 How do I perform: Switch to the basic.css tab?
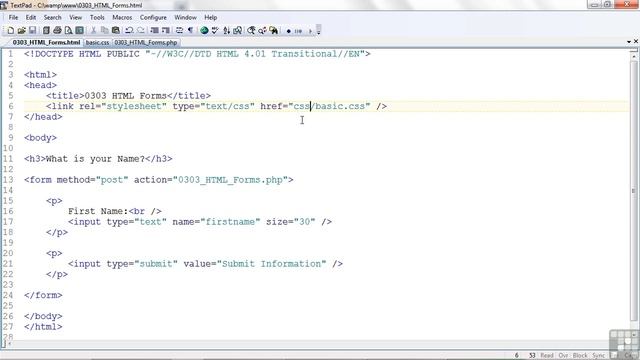pyautogui.click(x=98, y=42)
